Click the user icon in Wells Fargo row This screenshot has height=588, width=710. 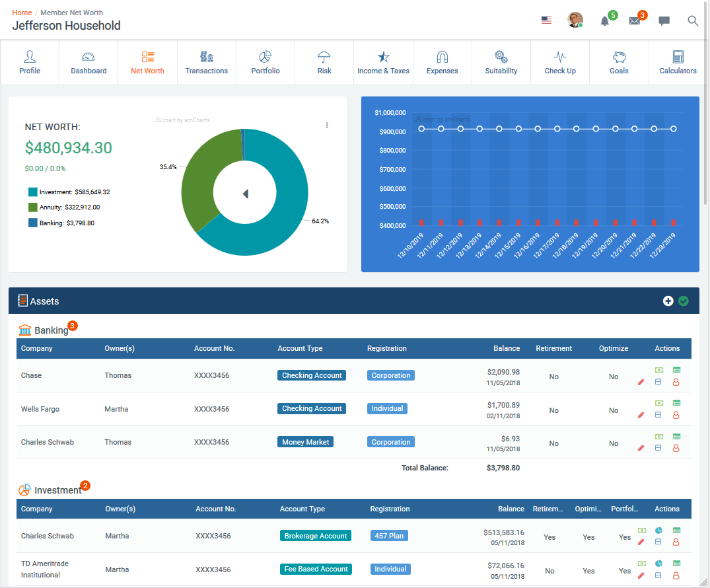tap(676, 415)
